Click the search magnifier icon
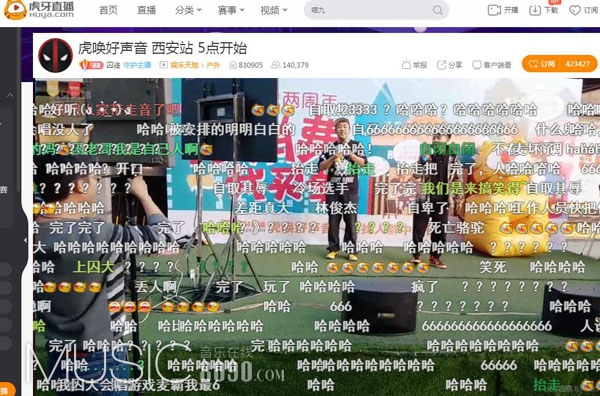Image resolution: width=600 pixels, height=396 pixels. point(437,10)
